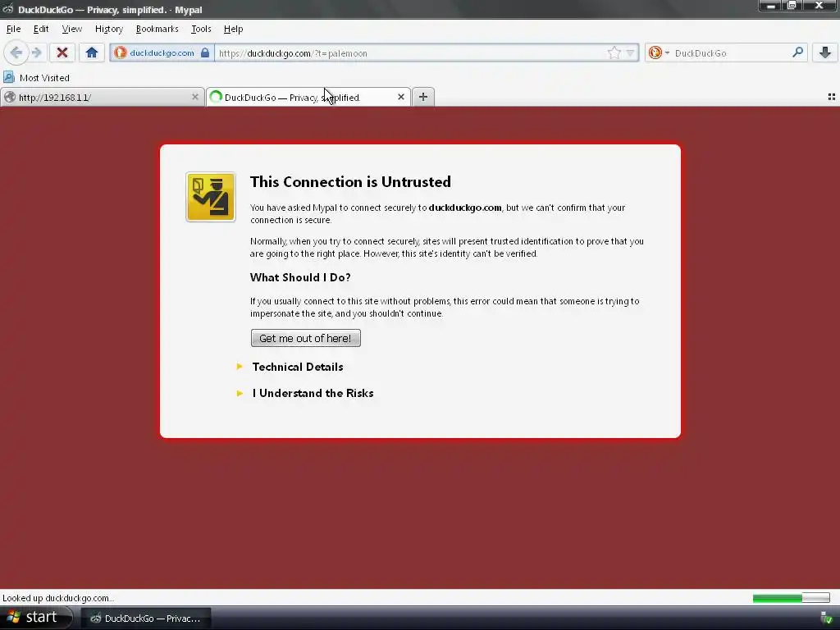The width and height of the screenshot is (840, 630).
Task: Click the padlock icon in address bar
Action: pos(205,53)
